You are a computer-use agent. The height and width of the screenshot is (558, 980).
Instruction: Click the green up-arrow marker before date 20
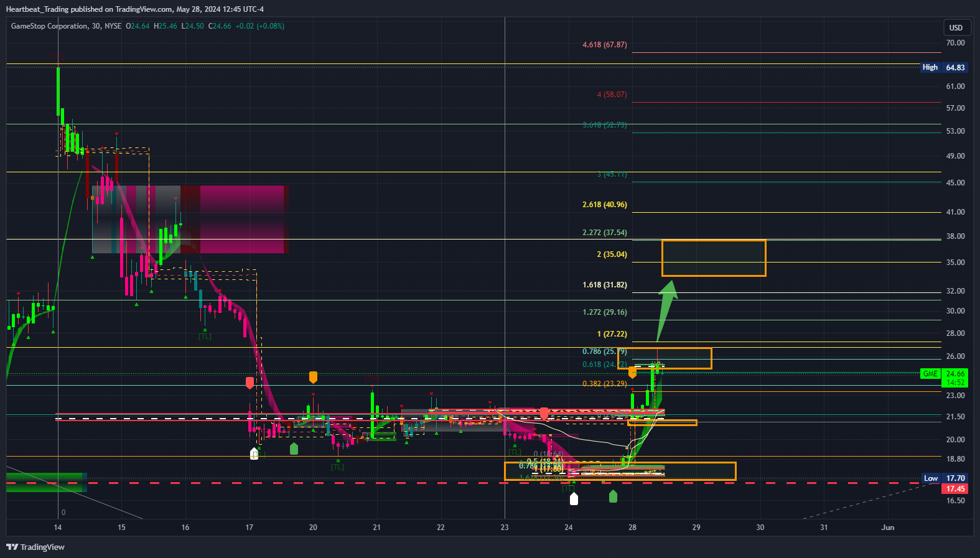pyautogui.click(x=294, y=448)
